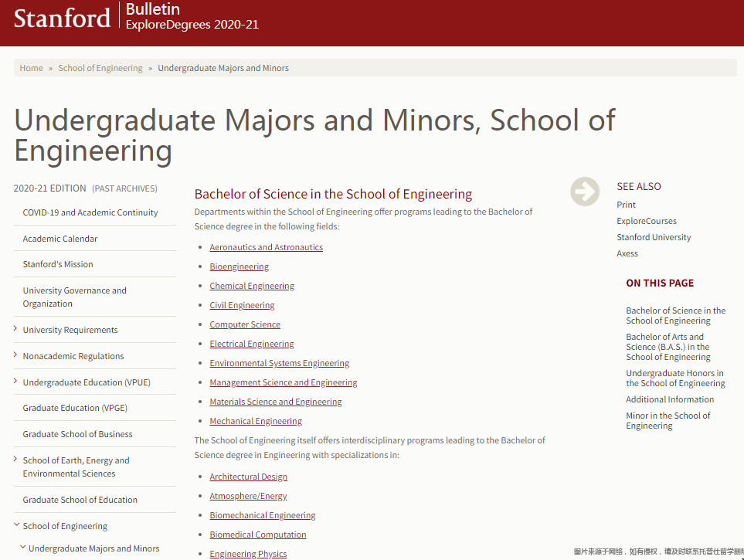
Task: Open Graduate School of Business page
Action: click(77, 434)
